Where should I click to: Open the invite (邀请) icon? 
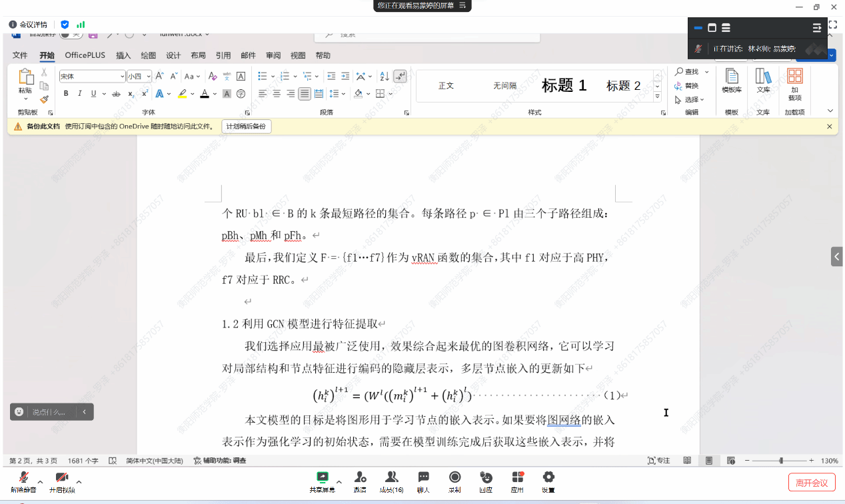click(x=360, y=481)
